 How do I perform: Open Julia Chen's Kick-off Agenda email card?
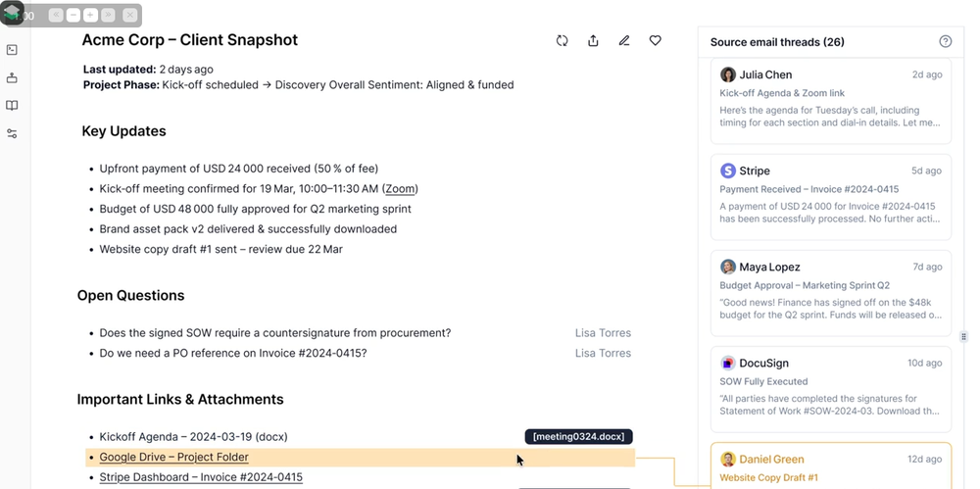[x=831, y=101]
